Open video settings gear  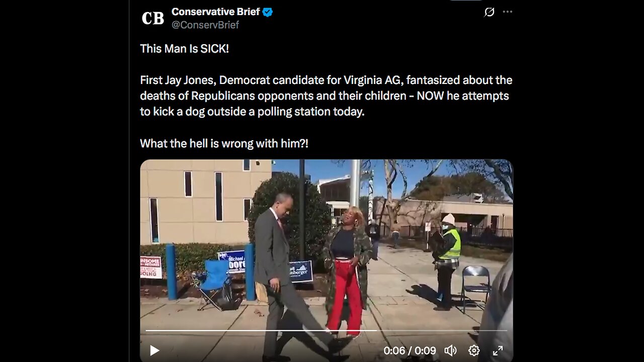(474, 350)
